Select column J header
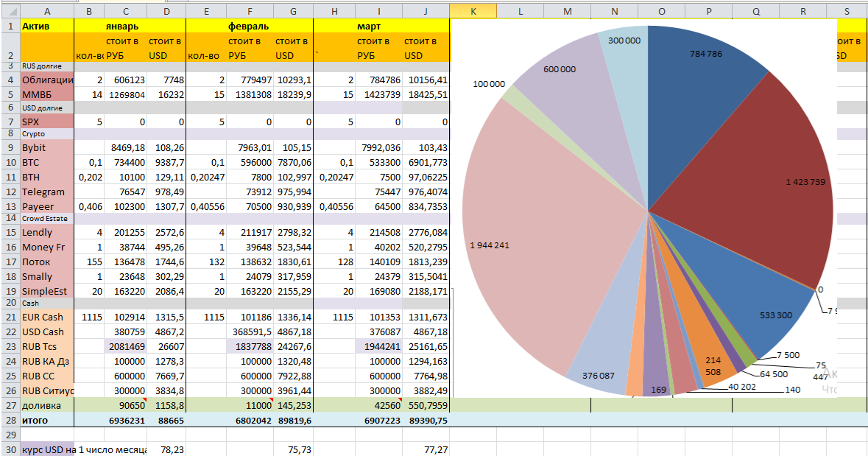868x456 pixels. [426, 11]
